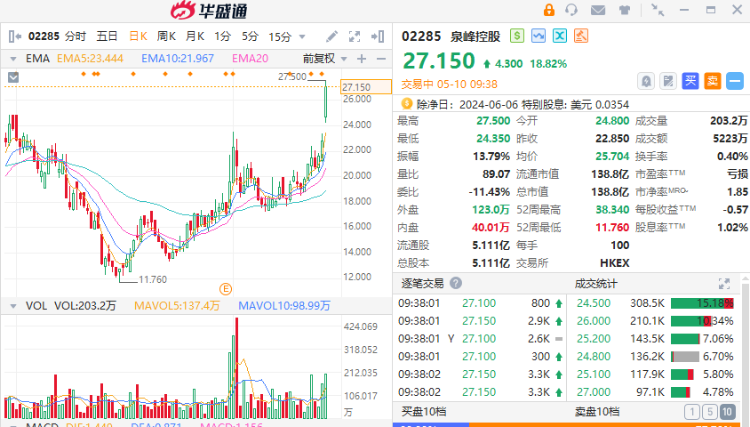
Task: Click the 泉峰控股 stock name
Action: coord(475,36)
